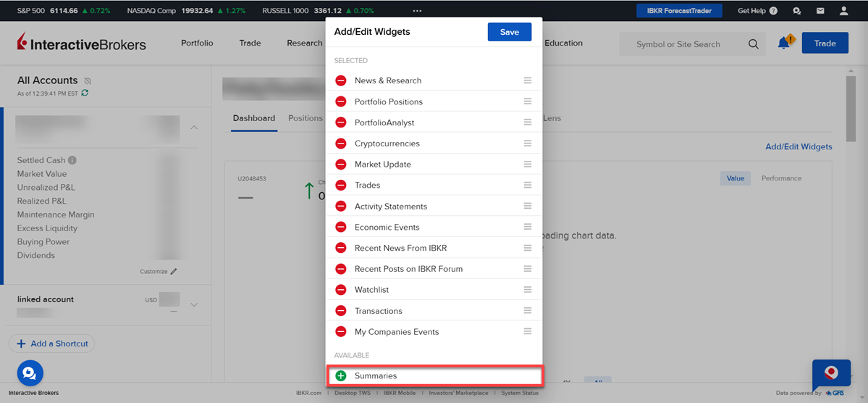
Task: Open the blue chat bubble at bottom left
Action: click(x=30, y=373)
